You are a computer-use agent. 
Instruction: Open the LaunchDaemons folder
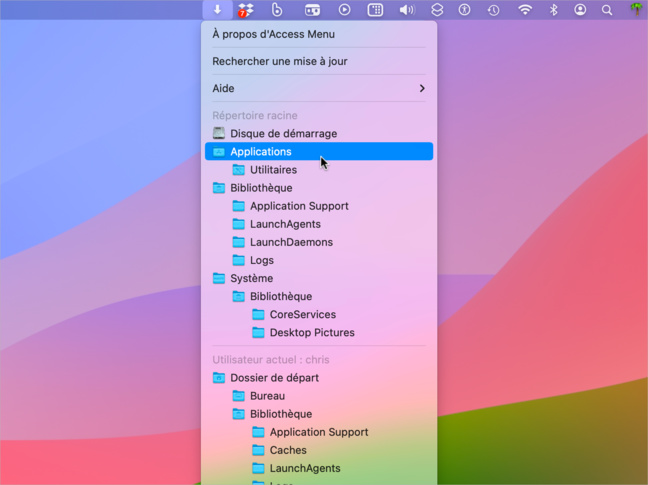point(319,242)
